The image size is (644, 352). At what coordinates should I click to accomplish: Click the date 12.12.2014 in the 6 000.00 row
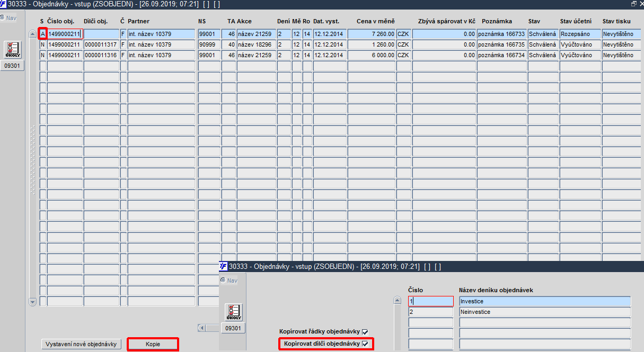coord(329,55)
